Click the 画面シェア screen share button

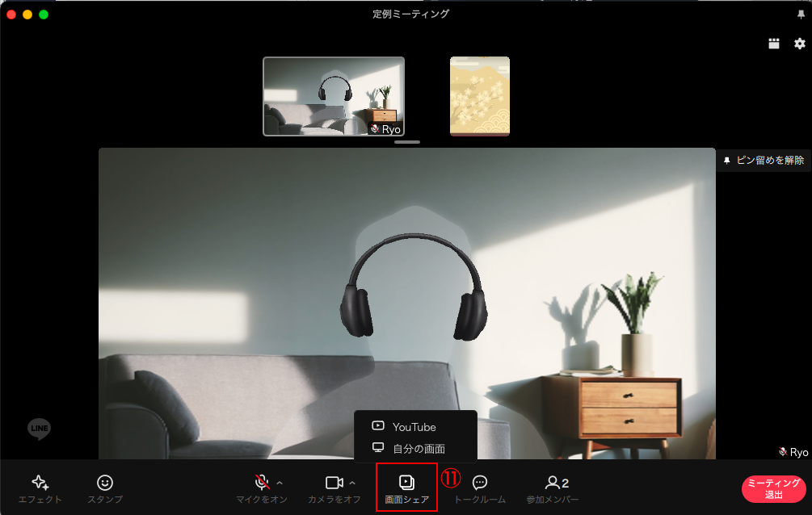click(407, 488)
